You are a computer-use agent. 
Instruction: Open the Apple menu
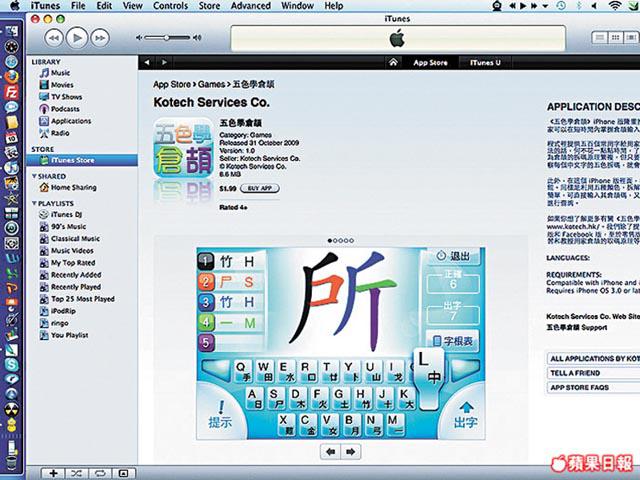(x=15, y=6)
